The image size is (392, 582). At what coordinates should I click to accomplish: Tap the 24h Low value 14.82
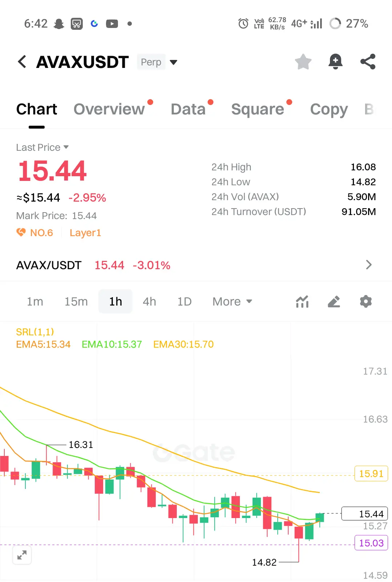point(363,182)
